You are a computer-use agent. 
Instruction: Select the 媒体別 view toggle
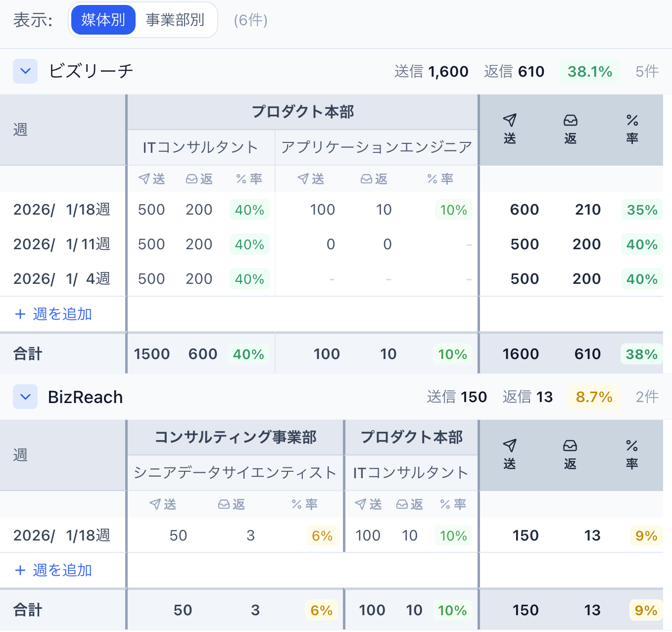[x=103, y=20]
